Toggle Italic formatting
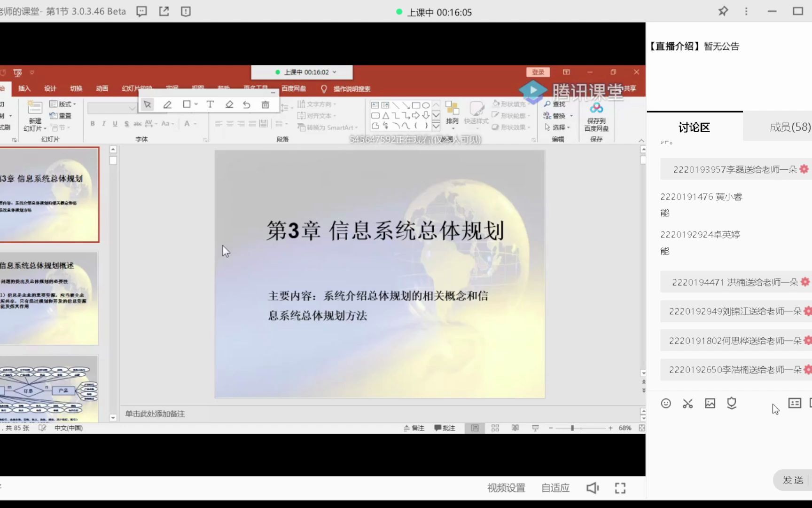Image resolution: width=812 pixels, height=508 pixels. point(104,123)
